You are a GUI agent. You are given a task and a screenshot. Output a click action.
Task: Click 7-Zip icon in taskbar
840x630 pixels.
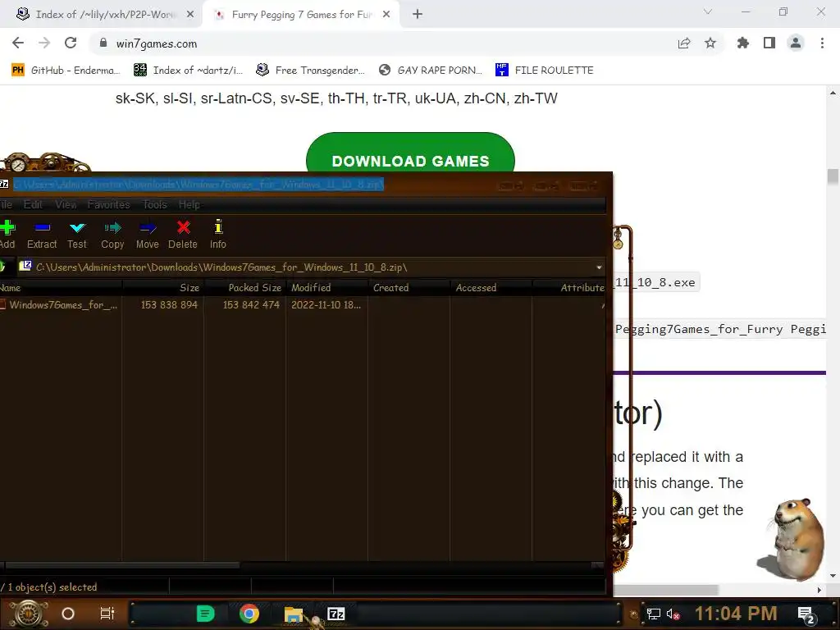[x=336, y=614]
